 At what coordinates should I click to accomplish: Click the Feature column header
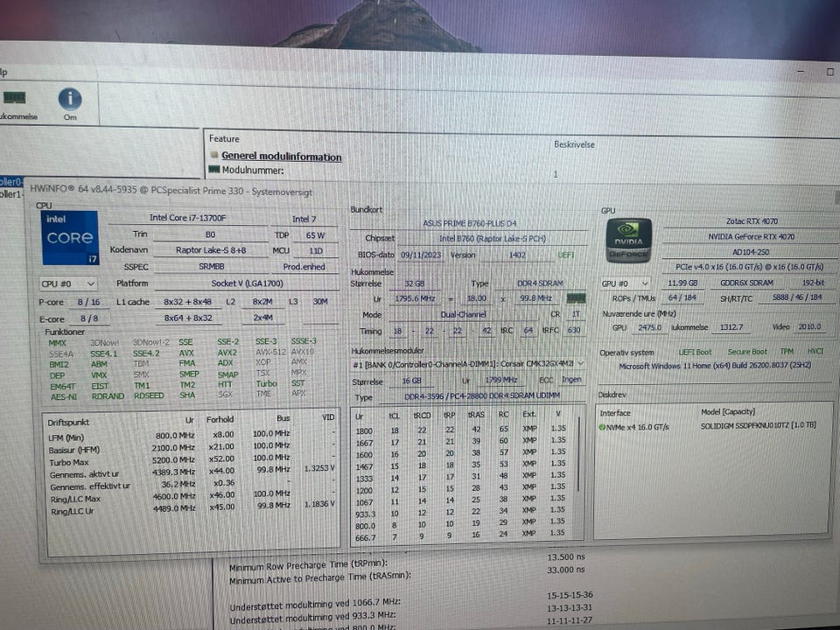click(224, 139)
